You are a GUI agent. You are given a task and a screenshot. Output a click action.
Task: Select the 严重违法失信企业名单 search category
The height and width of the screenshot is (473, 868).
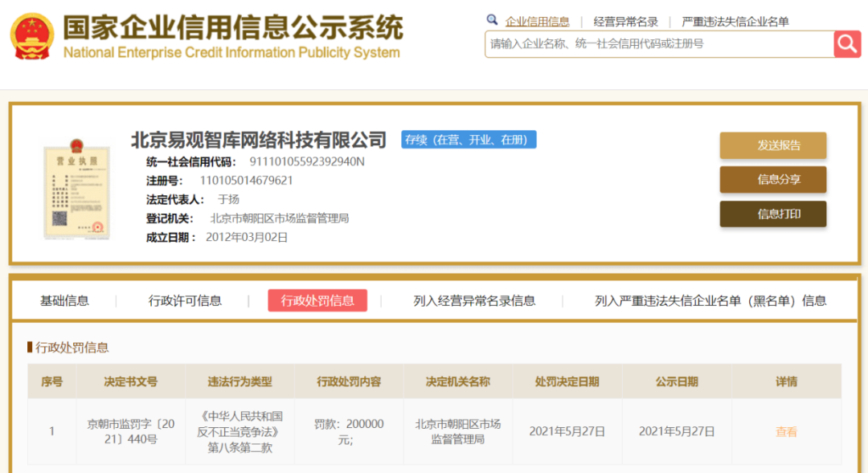pyautogui.click(x=735, y=22)
